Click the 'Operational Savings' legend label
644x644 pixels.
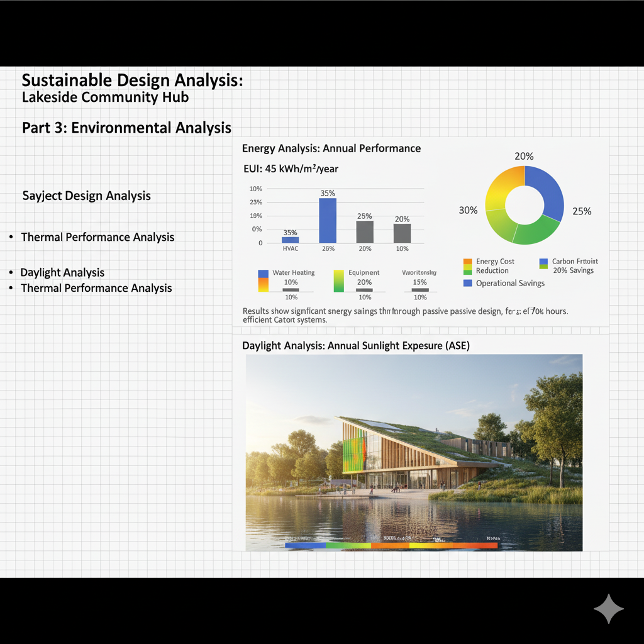pos(510,283)
